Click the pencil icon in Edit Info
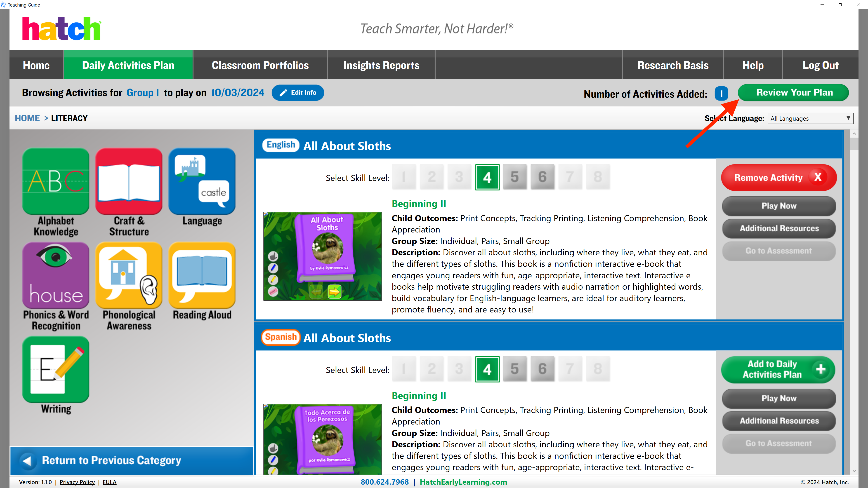868x488 pixels. pyautogui.click(x=283, y=93)
